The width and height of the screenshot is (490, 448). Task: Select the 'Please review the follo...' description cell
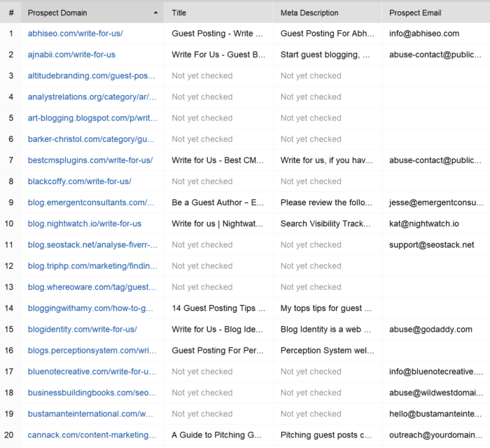coord(326,202)
